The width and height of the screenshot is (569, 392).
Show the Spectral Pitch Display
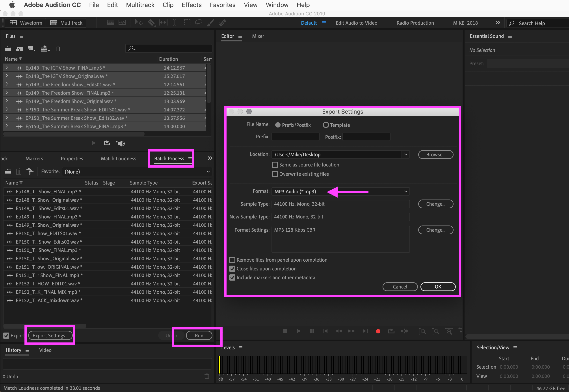pos(122,23)
